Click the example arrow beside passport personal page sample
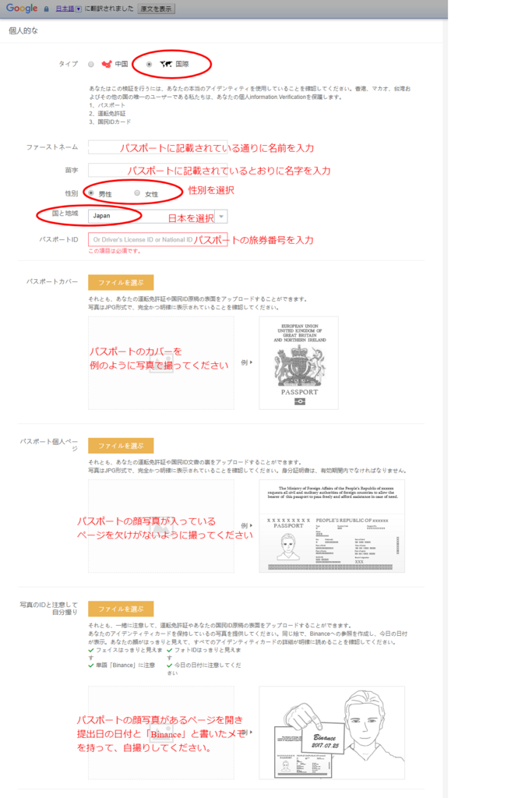Image resolution: width=532 pixels, height=798 pixels. coord(247,526)
